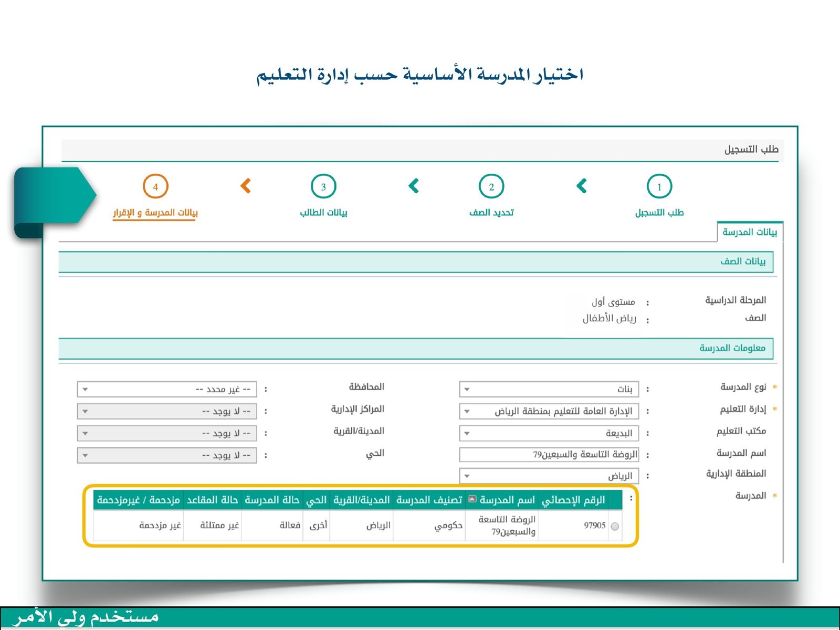Click the مستوى أول stage value
The width and height of the screenshot is (840, 630).
tap(613, 302)
